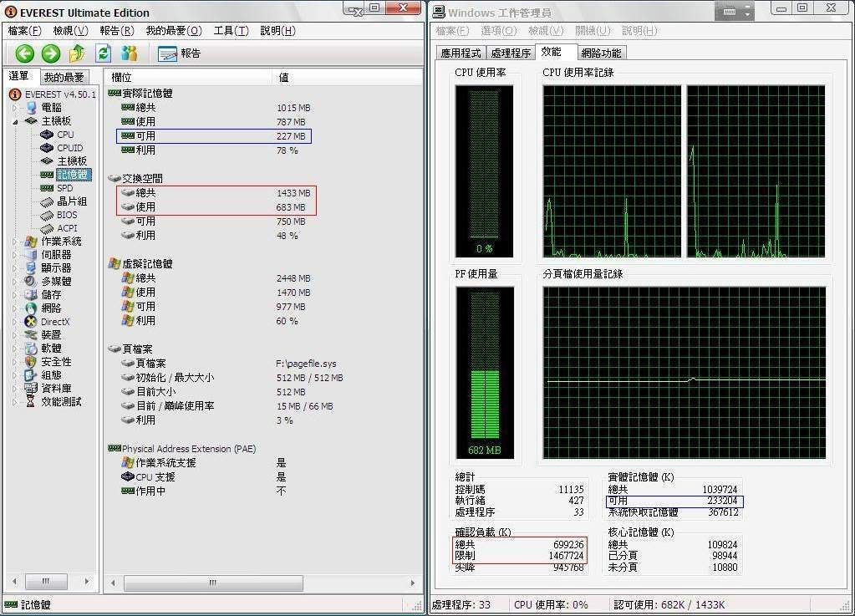The width and height of the screenshot is (855, 616).
Task: Select the 軟體 software icon
Action: tap(31, 349)
